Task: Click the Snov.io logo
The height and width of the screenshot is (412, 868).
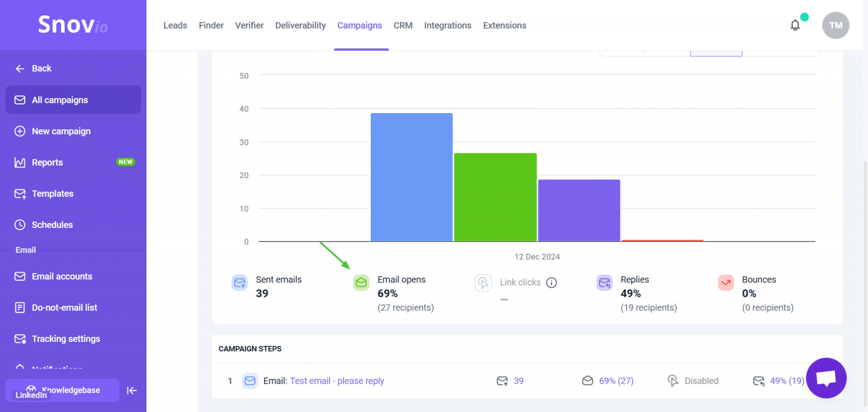Action: 73,25
